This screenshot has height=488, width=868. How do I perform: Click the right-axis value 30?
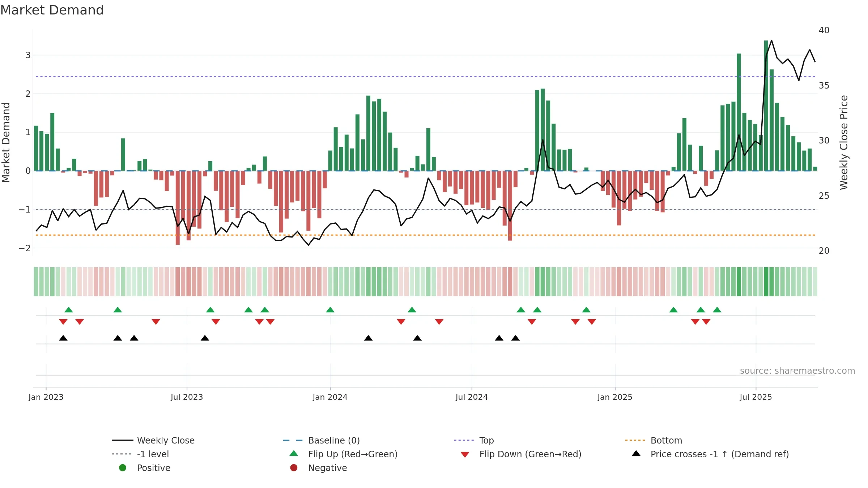tap(824, 141)
